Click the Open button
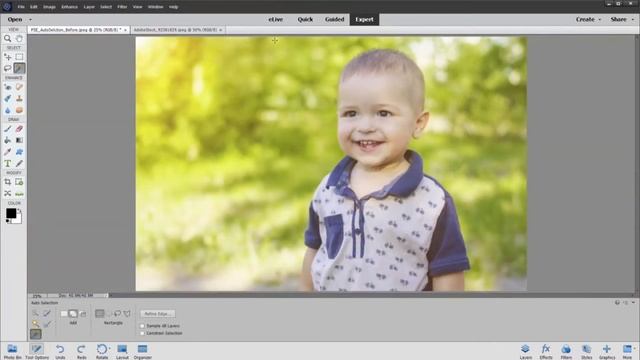Viewport: 640px width, 360px height. pyautogui.click(x=15, y=19)
